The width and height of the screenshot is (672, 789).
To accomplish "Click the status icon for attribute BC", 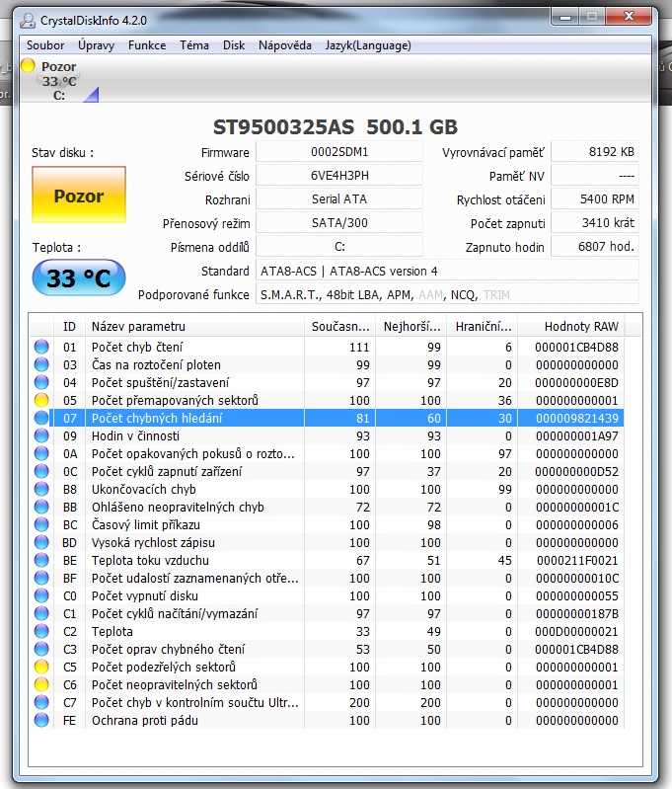I will (41, 524).
